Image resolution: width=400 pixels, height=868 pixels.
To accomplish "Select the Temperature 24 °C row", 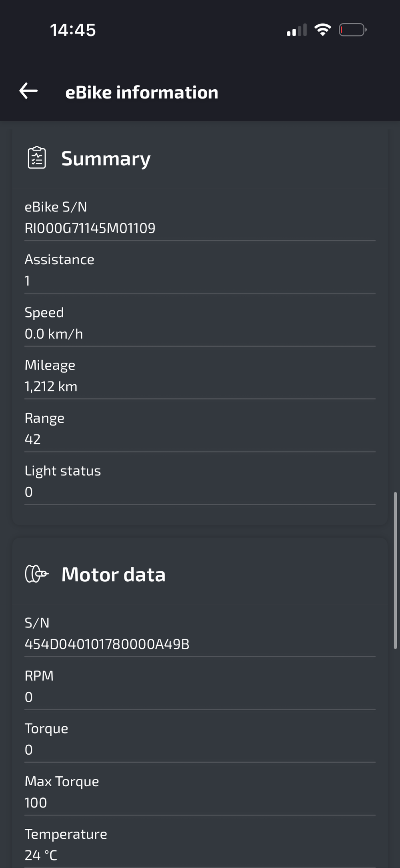I will pos(200,844).
